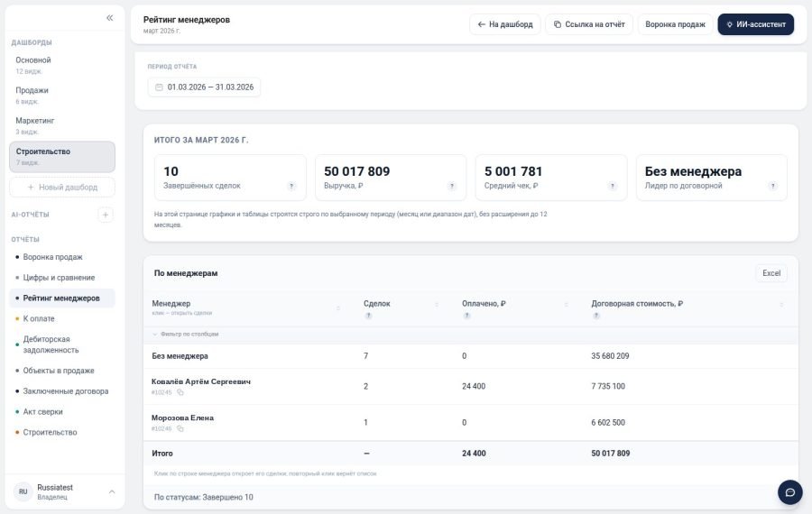The width and height of the screenshot is (812, 514).
Task: Click help icon under Сделок column header
Action: pyautogui.click(x=368, y=316)
